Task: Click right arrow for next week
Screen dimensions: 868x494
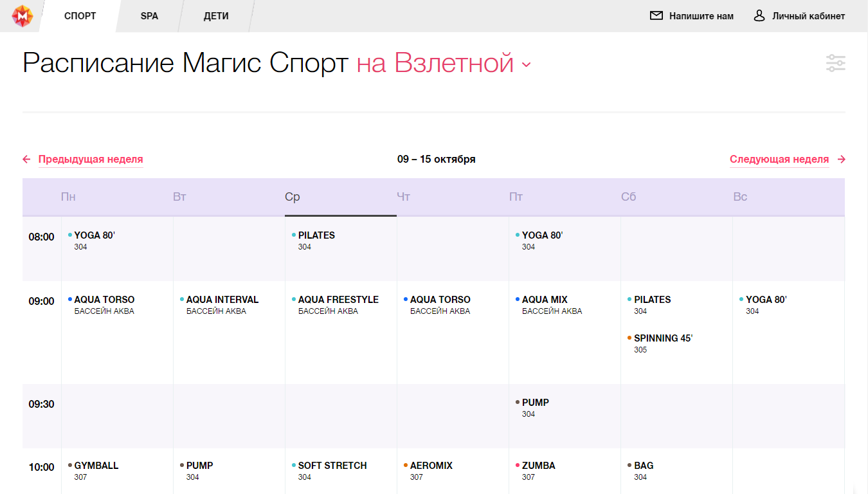Action: [x=842, y=160]
